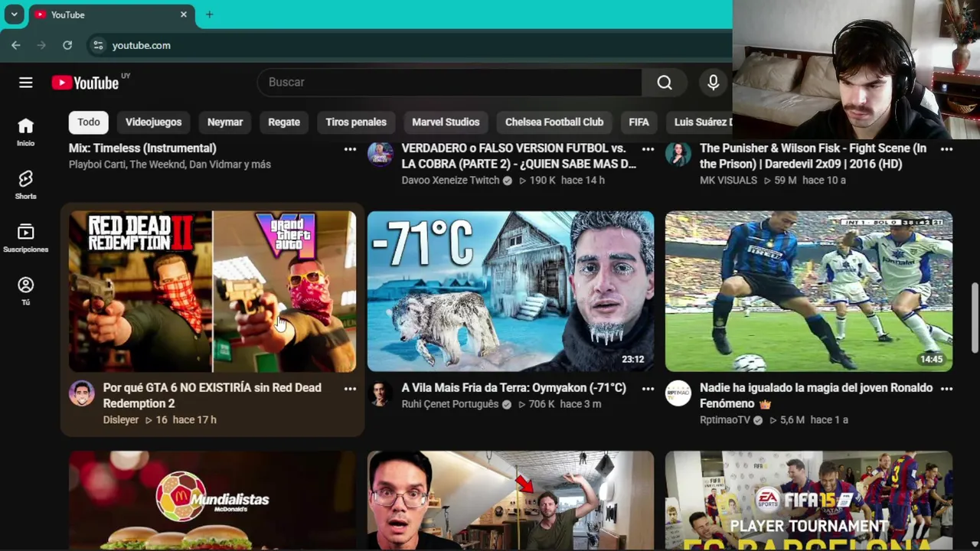Image resolution: width=980 pixels, height=551 pixels.
Task: Open the -71°C Oymyakon thumbnail
Action: [511, 292]
